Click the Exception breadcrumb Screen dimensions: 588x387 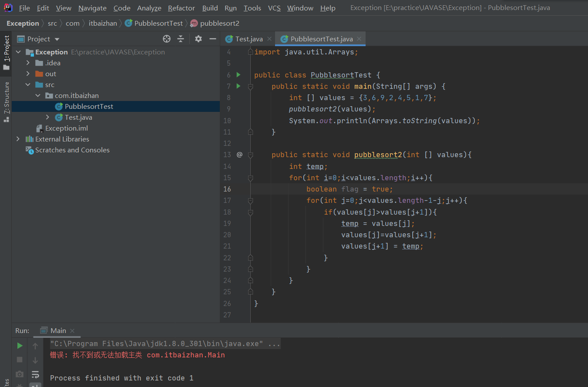coord(23,23)
